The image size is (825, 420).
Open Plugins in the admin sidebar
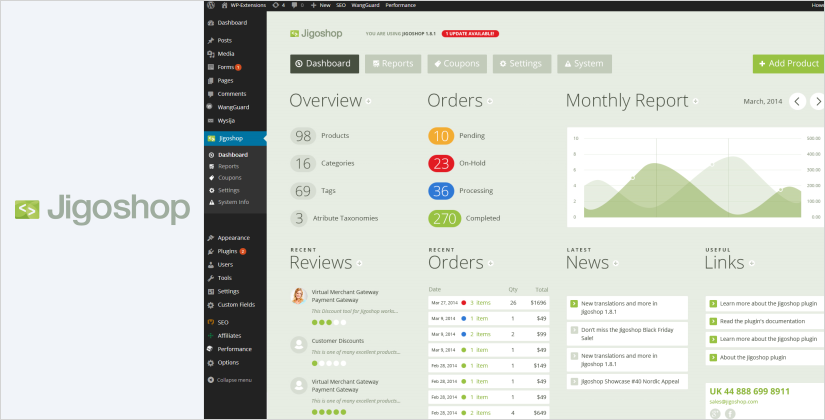227,251
